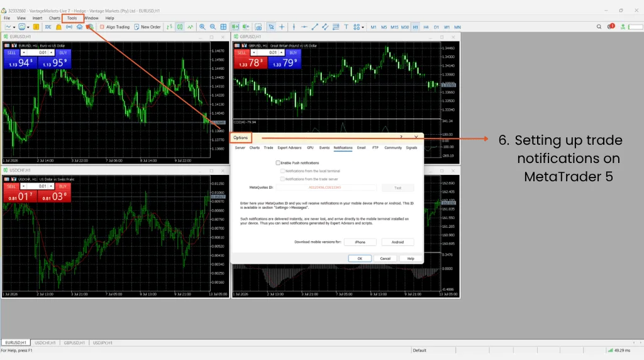The width and height of the screenshot is (644, 360).
Task: Select the USDCHF,H1 bottom chart tab
Action: click(x=45, y=343)
